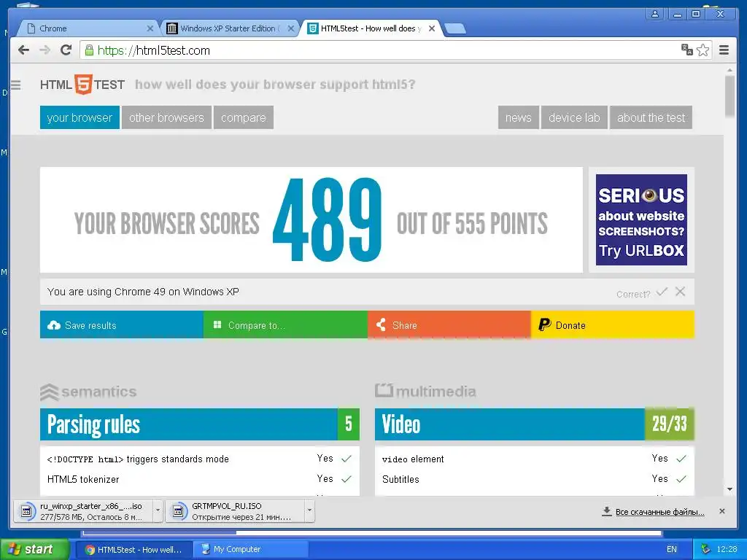
Task: Click 'You are using Chrome 49 on Windows XP'
Action: (143, 292)
